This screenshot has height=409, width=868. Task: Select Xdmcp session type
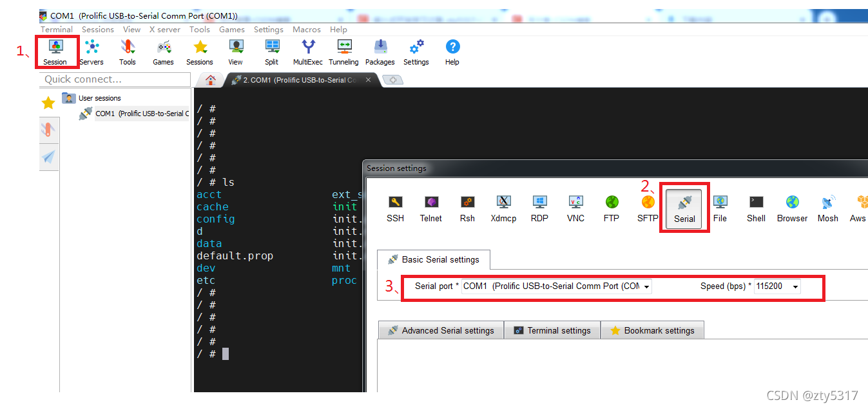pos(503,209)
